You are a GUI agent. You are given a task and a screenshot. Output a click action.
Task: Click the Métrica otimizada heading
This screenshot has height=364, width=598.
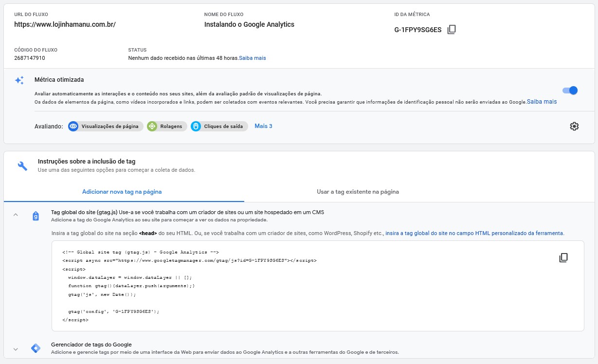59,79
